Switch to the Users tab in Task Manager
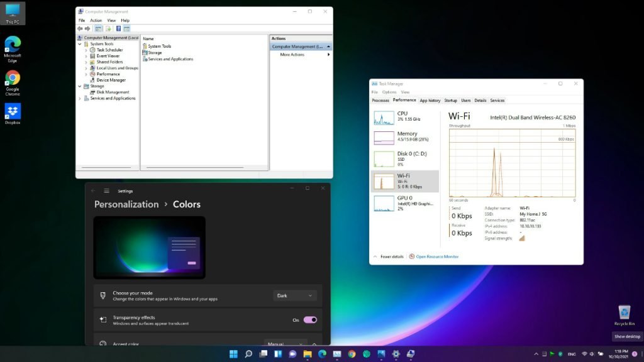 click(466, 101)
